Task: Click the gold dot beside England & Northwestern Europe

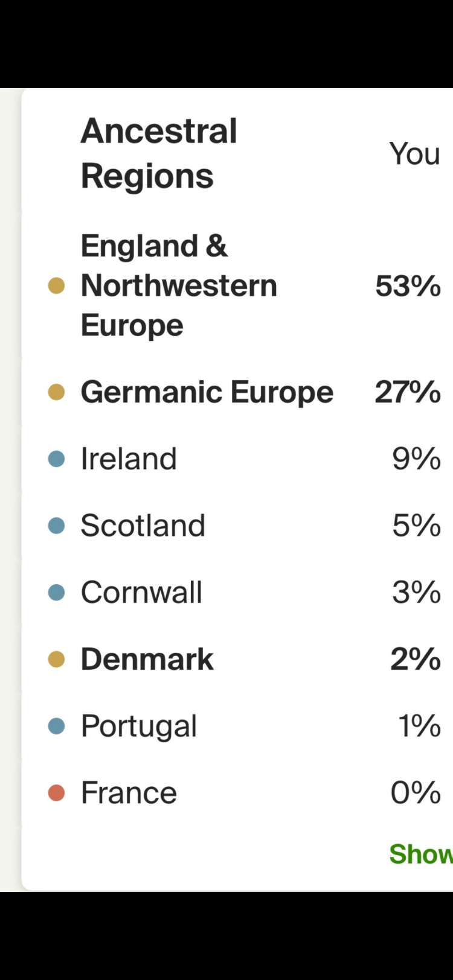Action: click(x=56, y=285)
